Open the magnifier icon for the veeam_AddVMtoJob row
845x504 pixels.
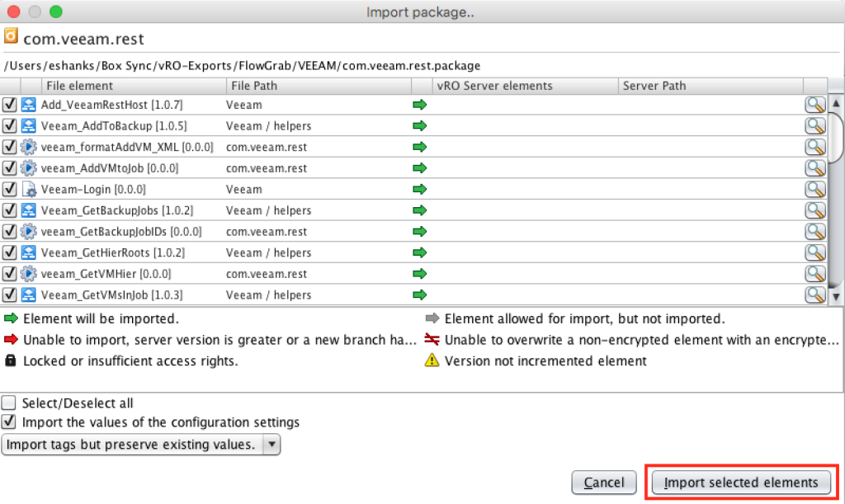coord(815,167)
